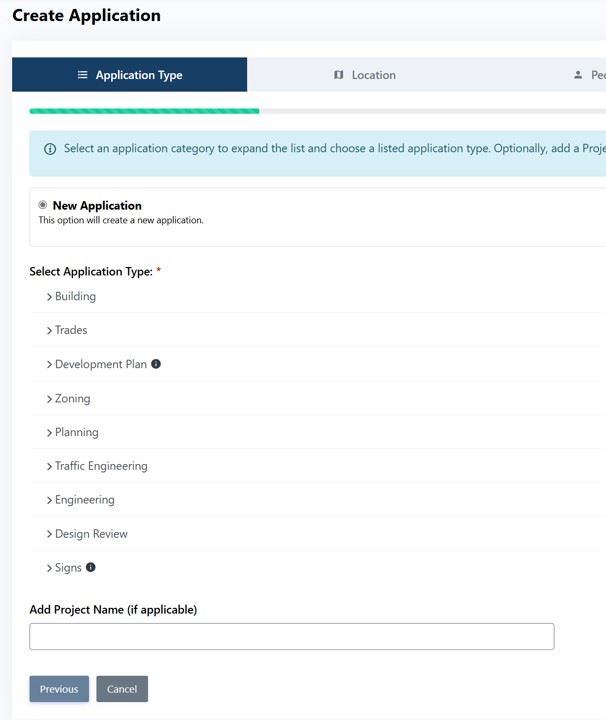Click the Add Project Name input field
This screenshot has width=606, height=720.
[x=291, y=637]
